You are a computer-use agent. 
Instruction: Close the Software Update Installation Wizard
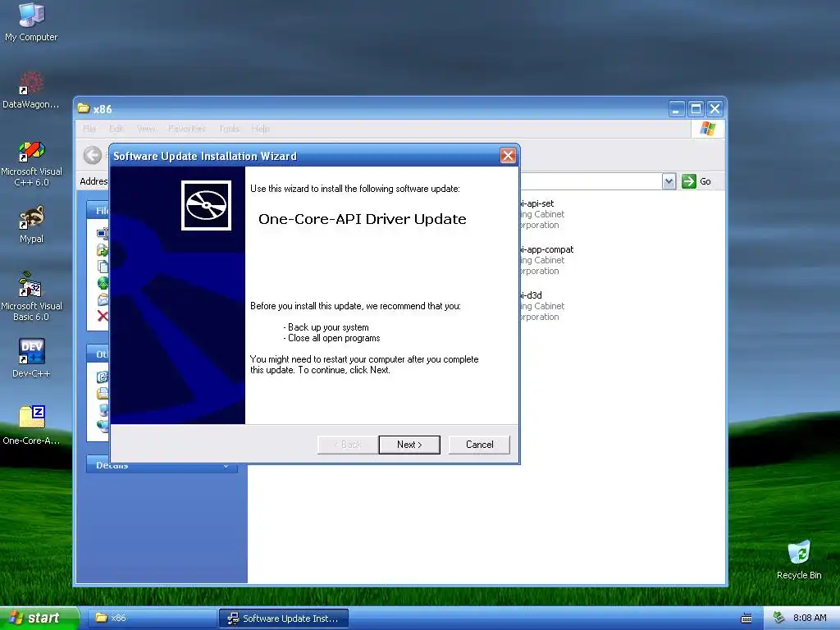pos(508,156)
